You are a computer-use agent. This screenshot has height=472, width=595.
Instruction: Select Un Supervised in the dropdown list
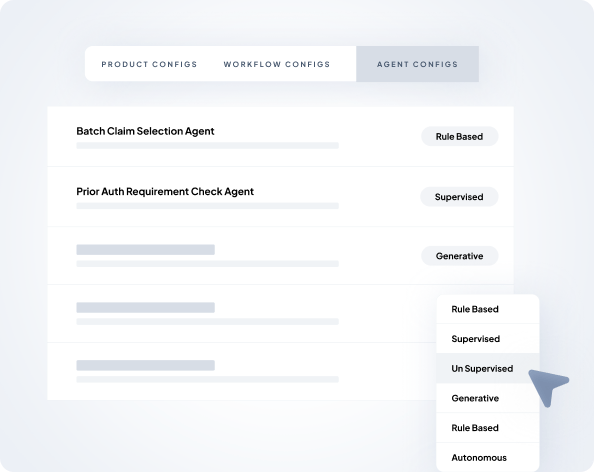coord(488,368)
